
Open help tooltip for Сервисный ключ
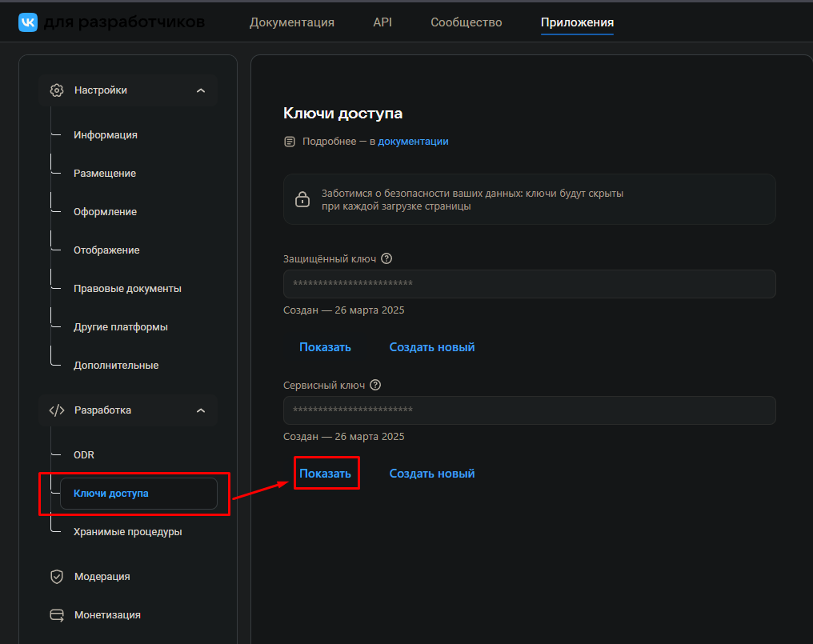tap(375, 384)
